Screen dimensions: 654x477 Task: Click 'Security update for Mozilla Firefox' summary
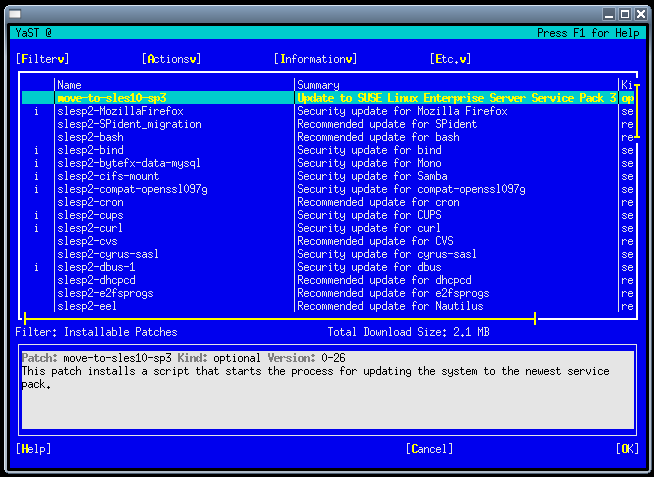(402, 111)
